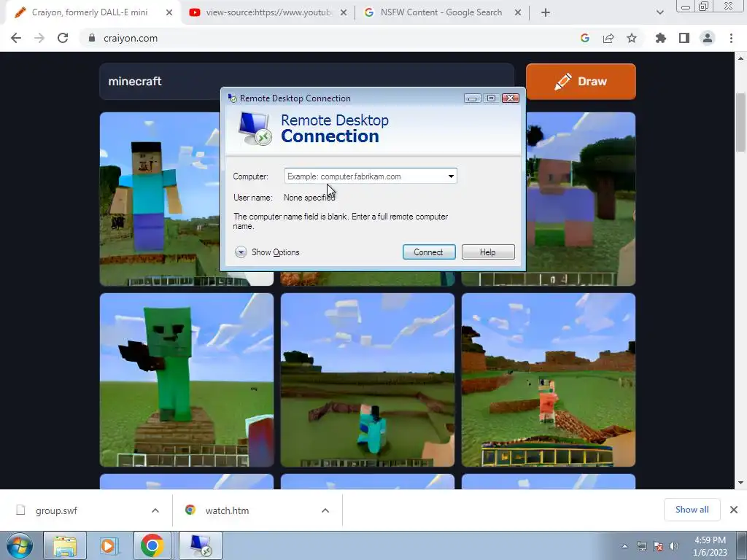Click the Chrome forward arrow
Screen dimensions: 747x560
[39, 38]
